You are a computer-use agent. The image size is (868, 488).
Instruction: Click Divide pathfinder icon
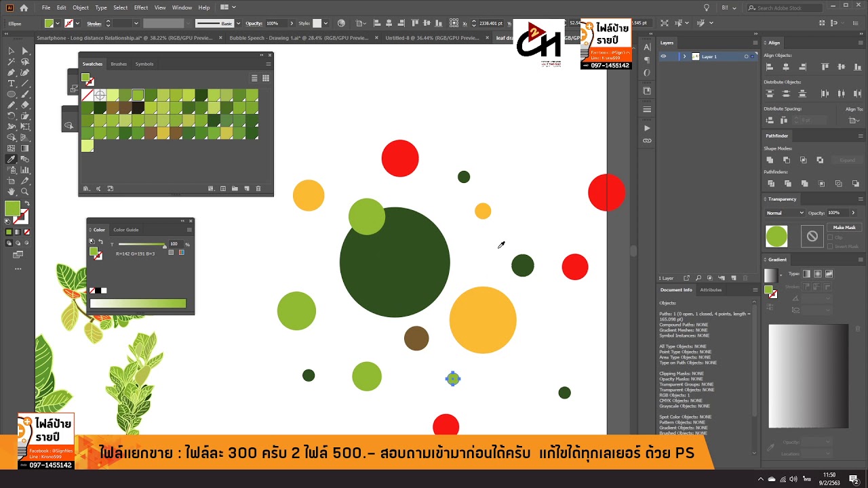point(771,184)
